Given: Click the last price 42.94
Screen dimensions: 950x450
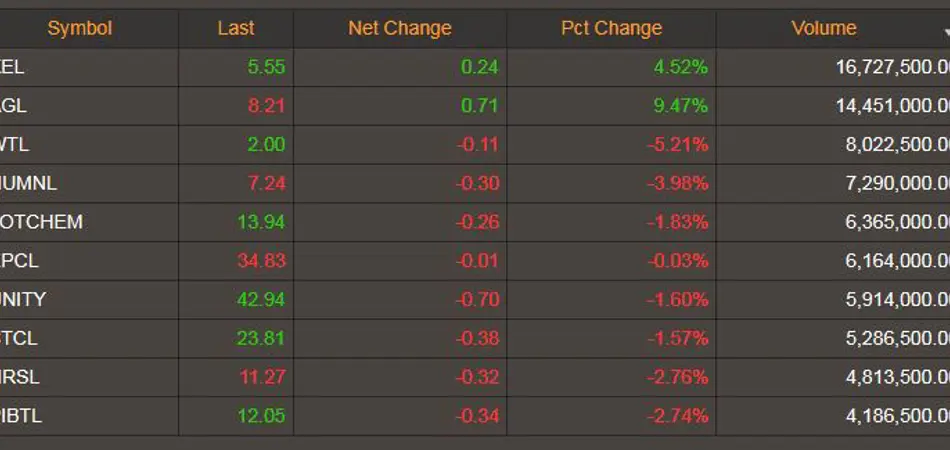Looking at the screenshot, I should pos(261,299).
